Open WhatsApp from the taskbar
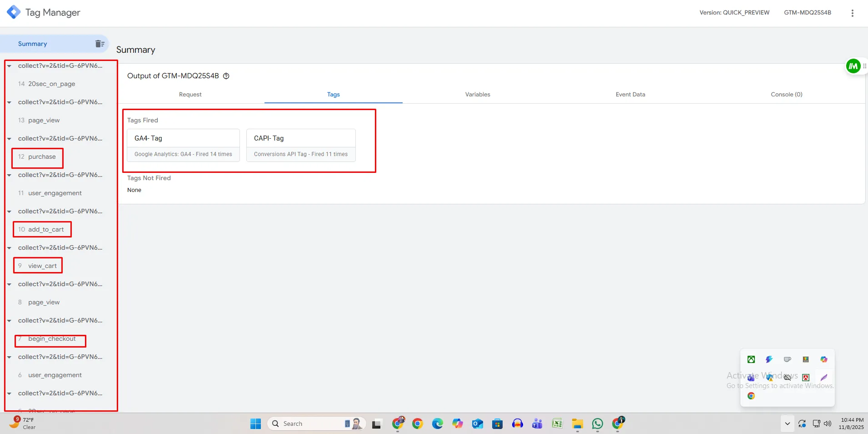This screenshot has width=868, height=434. (597, 424)
